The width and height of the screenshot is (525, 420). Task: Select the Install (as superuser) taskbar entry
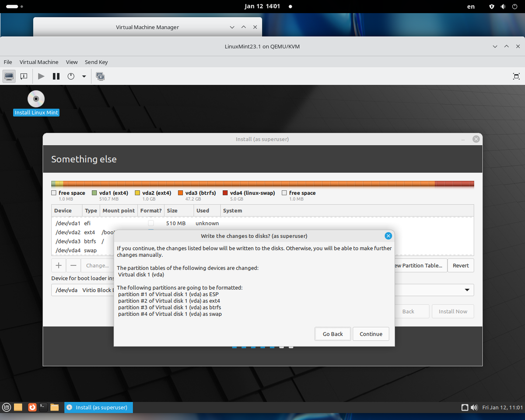[x=98, y=407]
